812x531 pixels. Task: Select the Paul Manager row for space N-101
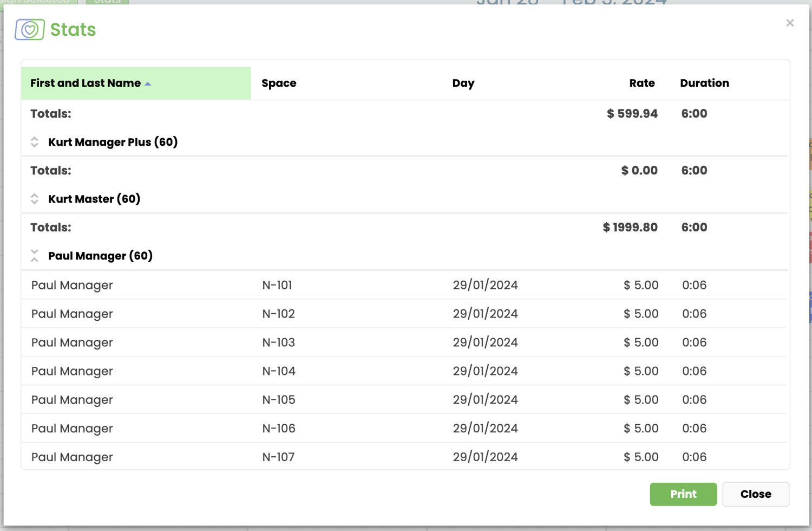tap(379, 285)
